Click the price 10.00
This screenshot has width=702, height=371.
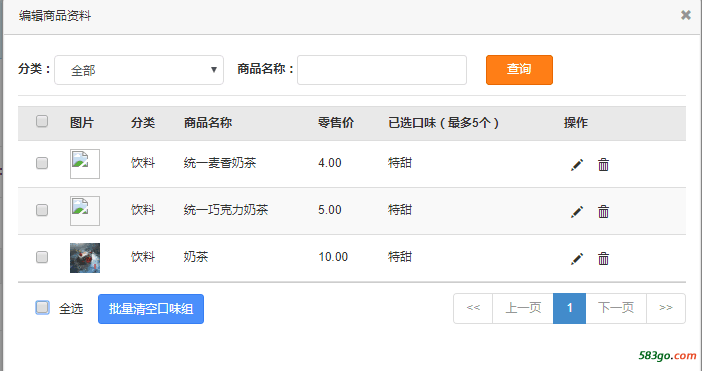pyautogui.click(x=333, y=257)
